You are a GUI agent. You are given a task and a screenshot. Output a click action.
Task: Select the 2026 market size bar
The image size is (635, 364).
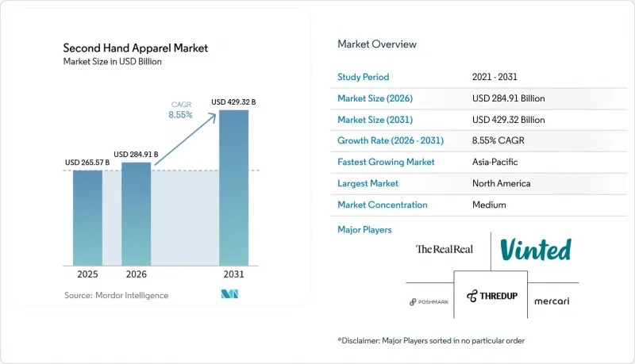coord(136,214)
